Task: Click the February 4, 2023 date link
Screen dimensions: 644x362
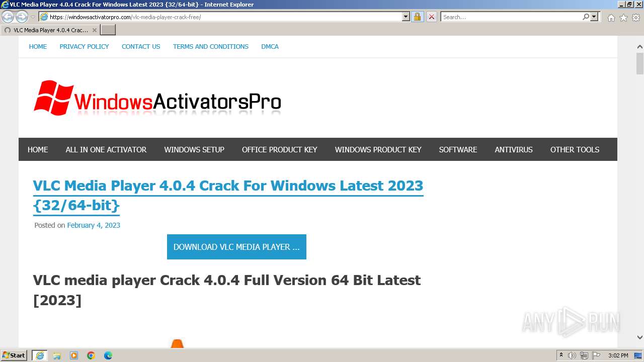Action: click(x=94, y=225)
